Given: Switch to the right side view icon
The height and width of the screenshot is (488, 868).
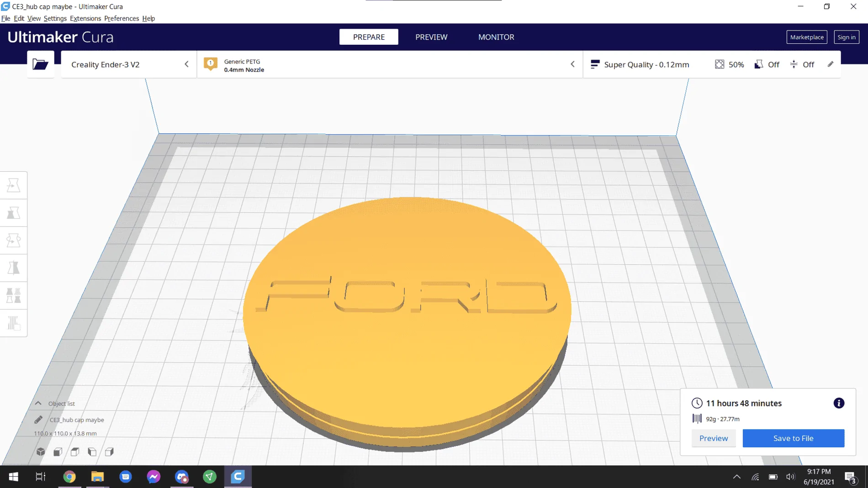Looking at the screenshot, I should pyautogui.click(x=109, y=451).
